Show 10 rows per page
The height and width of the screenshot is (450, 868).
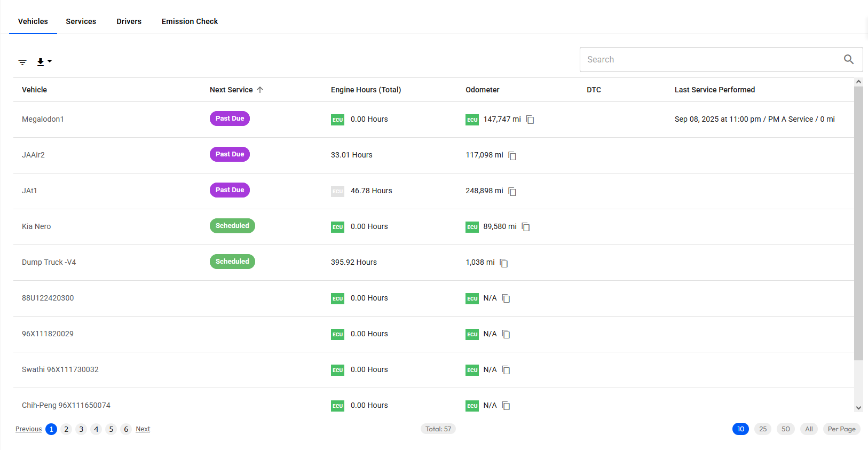click(740, 429)
